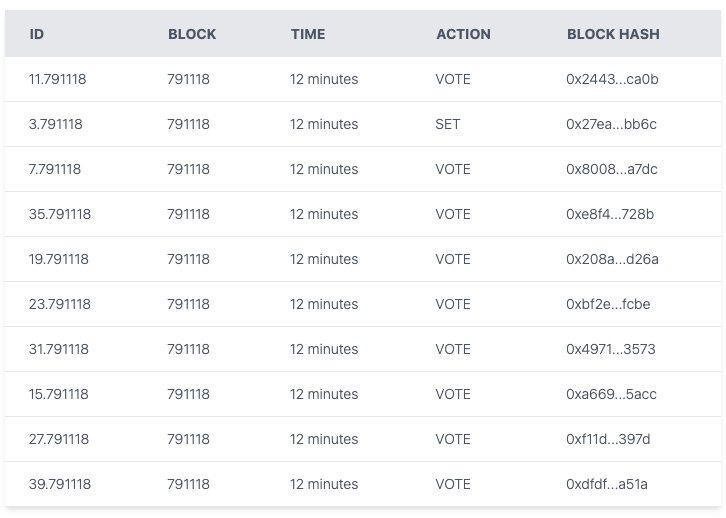Click block hash 0xe8f4...728b
The height and width of the screenshot is (518, 726).
point(610,214)
